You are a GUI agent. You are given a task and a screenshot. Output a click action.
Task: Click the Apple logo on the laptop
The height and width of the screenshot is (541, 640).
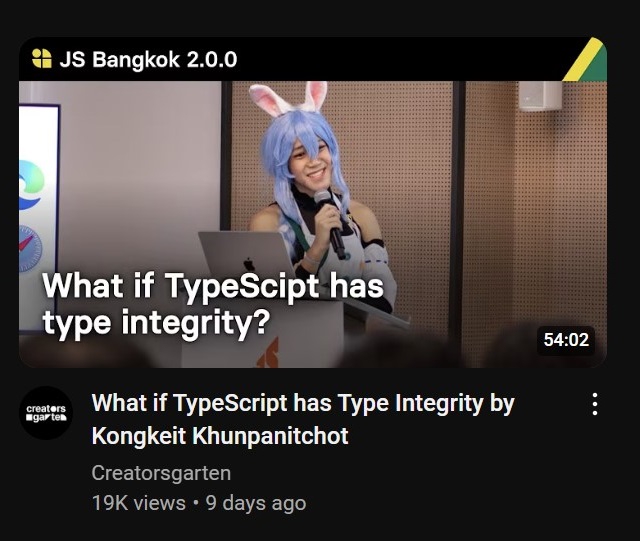pos(249,264)
